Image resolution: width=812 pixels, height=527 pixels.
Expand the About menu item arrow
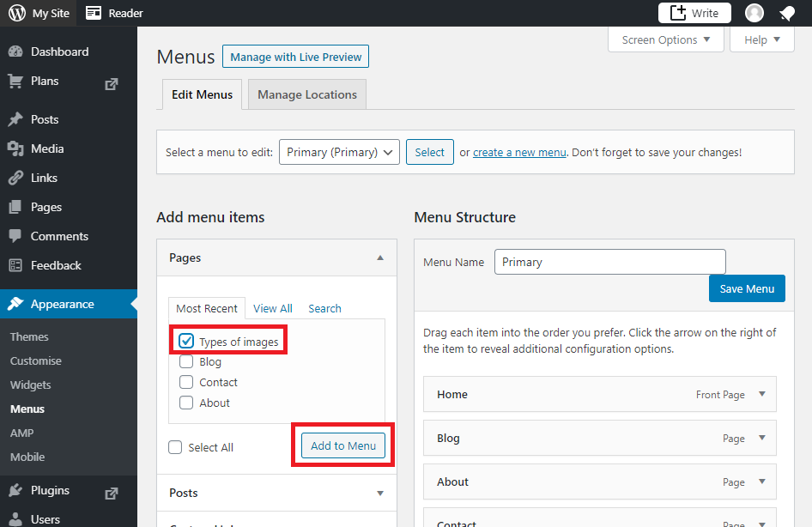click(762, 482)
